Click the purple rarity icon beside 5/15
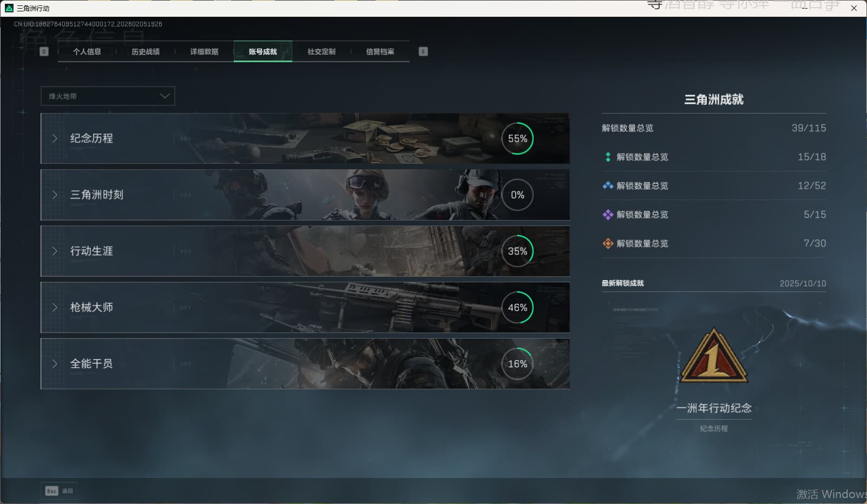The height and width of the screenshot is (504, 867). (x=607, y=215)
